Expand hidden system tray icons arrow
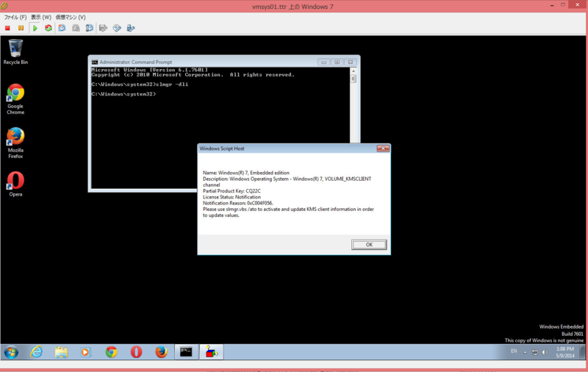 click(x=525, y=352)
